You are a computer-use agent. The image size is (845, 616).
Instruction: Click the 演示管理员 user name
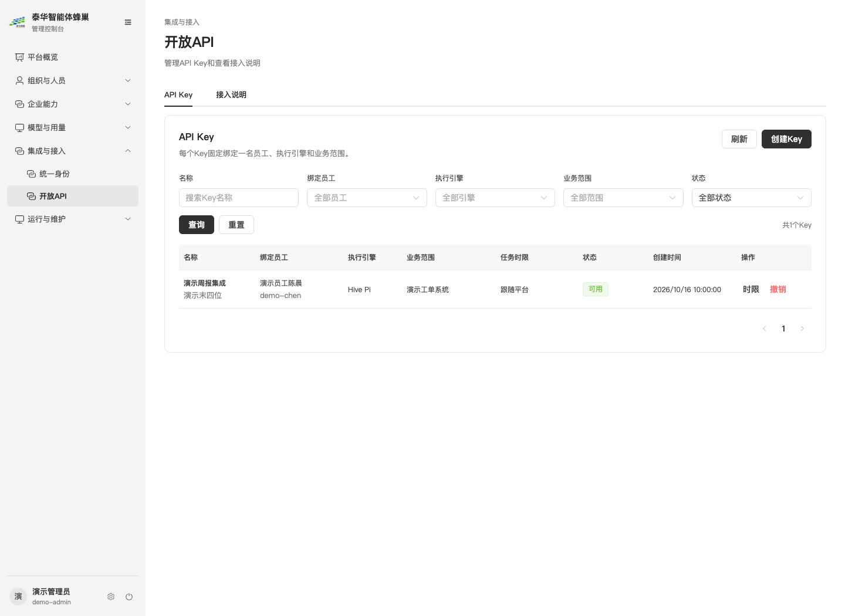click(51, 591)
